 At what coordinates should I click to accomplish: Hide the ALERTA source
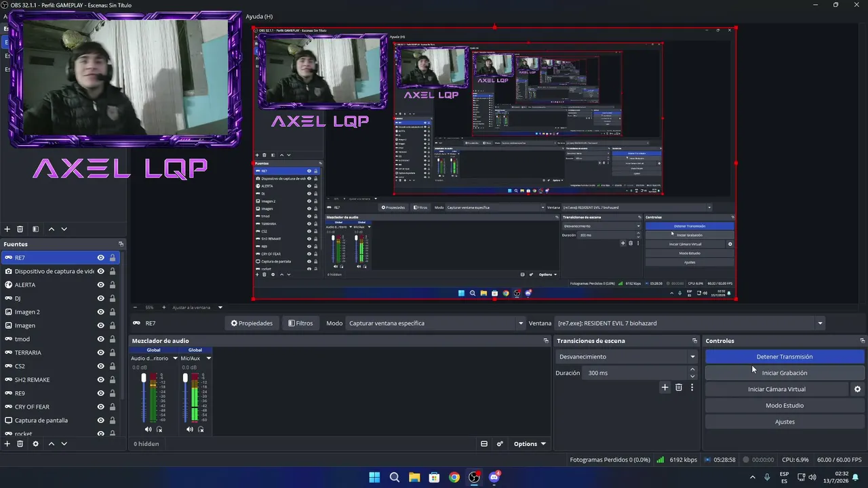pyautogui.click(x=100, y=285)
